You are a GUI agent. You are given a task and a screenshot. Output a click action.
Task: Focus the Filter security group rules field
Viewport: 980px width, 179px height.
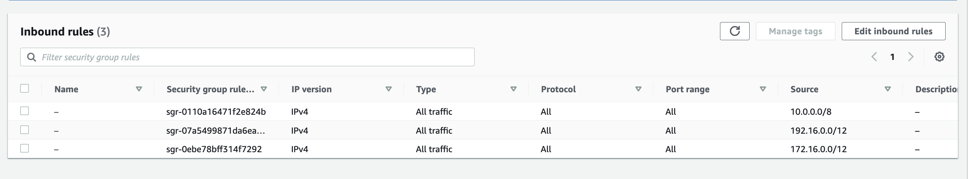pyautogui.click(x=247, y=57)
